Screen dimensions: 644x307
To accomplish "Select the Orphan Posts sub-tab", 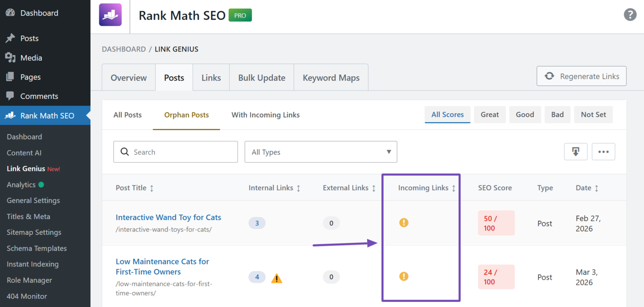I will 186,115.
